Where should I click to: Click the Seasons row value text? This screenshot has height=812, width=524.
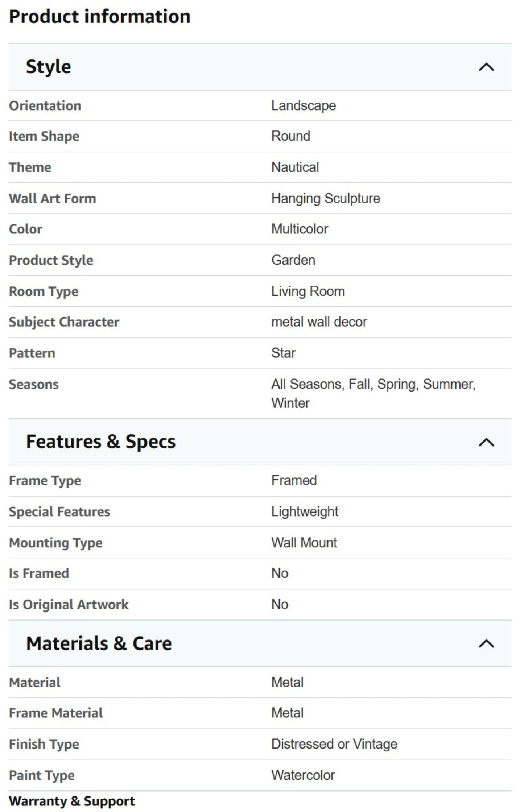pos(373,394)
